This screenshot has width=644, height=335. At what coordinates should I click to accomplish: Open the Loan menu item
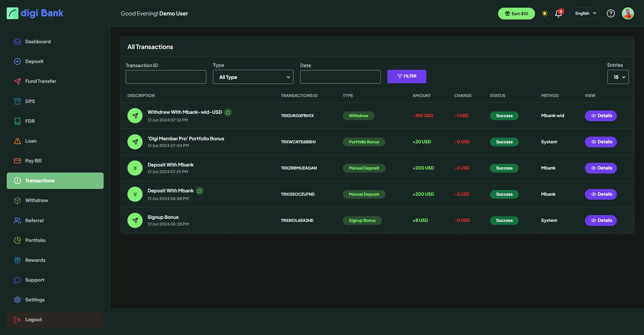pyautogui.click(x=55, y=141)
